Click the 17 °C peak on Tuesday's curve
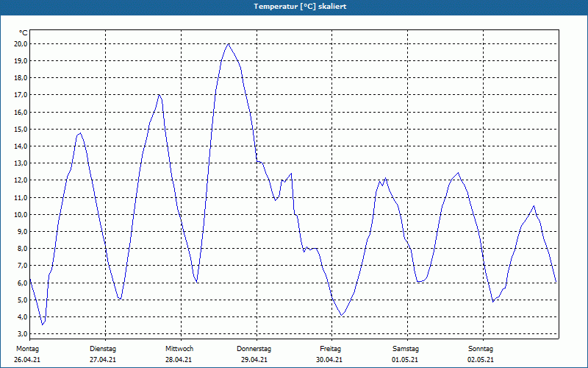The height and width of the screenshot is (368, 588). click(x=159, y=95)
